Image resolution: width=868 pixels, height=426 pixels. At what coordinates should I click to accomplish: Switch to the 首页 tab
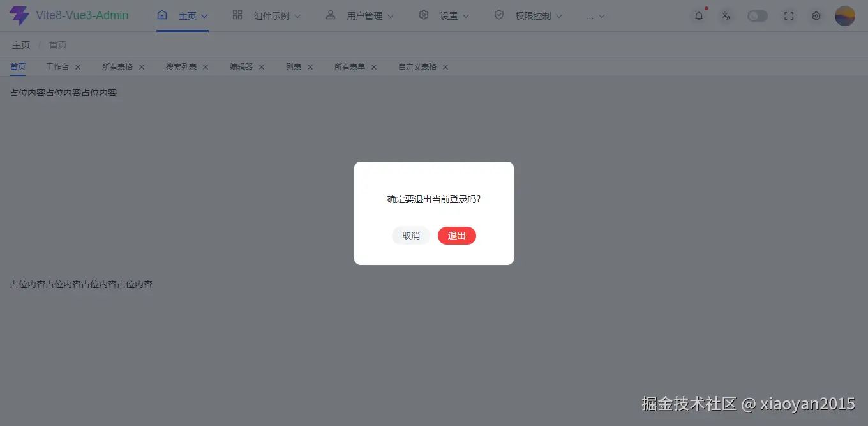pos(18,66)
